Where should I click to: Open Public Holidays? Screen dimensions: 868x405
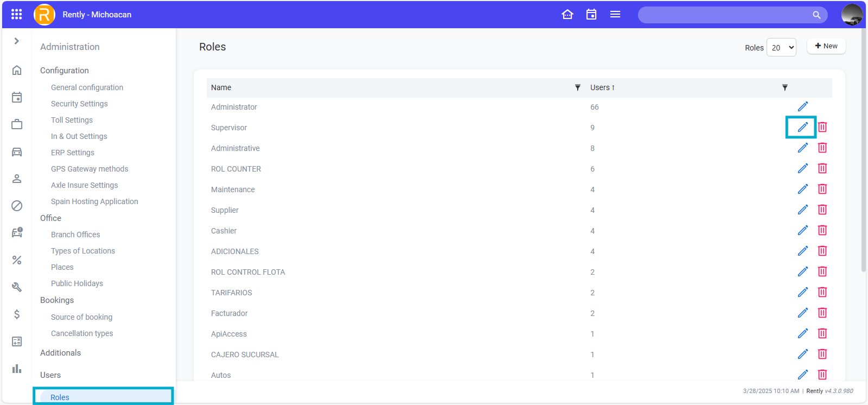[77, 283]
